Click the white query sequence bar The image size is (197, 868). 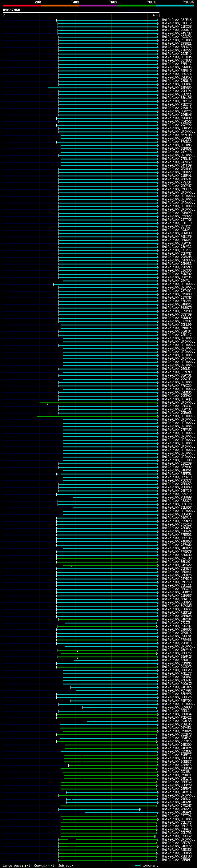[x=81, y=12]
